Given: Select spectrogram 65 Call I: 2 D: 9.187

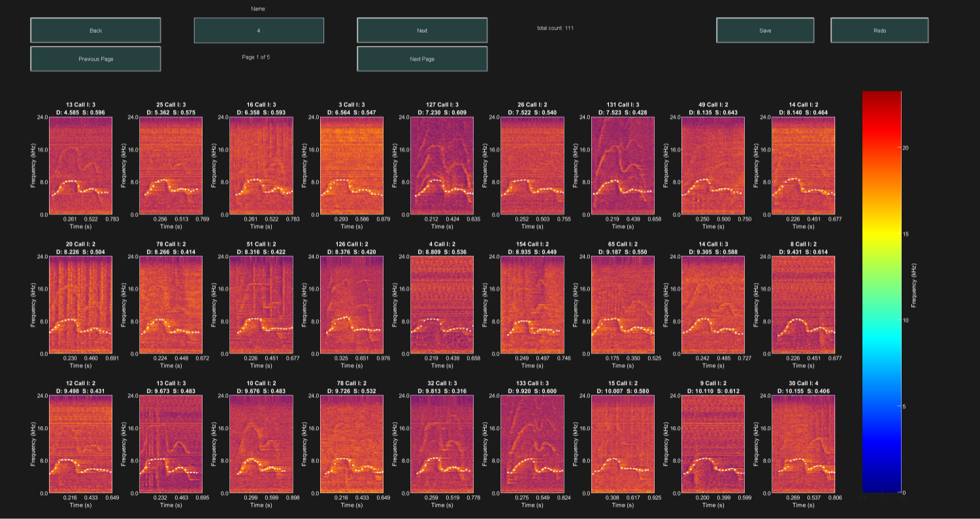Looking at the screenshot, I should [x=622, y=305].
